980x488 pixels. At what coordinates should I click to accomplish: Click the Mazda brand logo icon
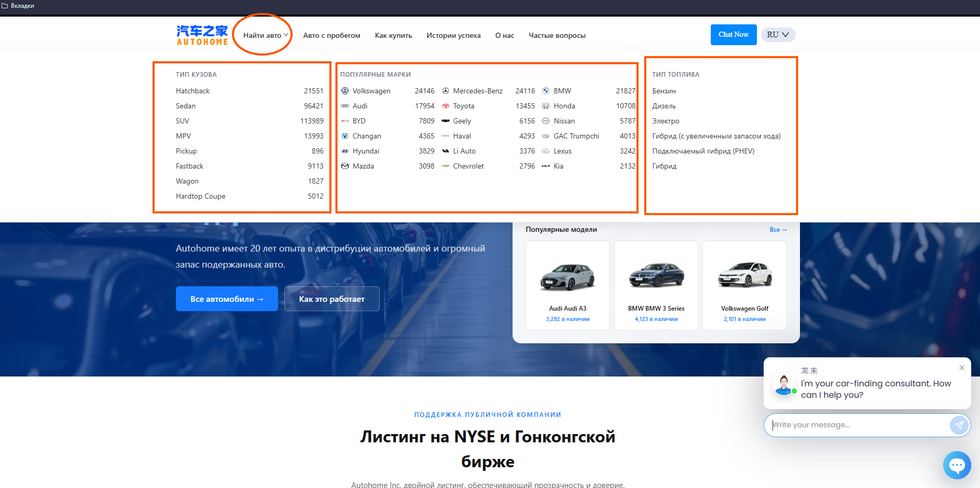pos(345,166)
